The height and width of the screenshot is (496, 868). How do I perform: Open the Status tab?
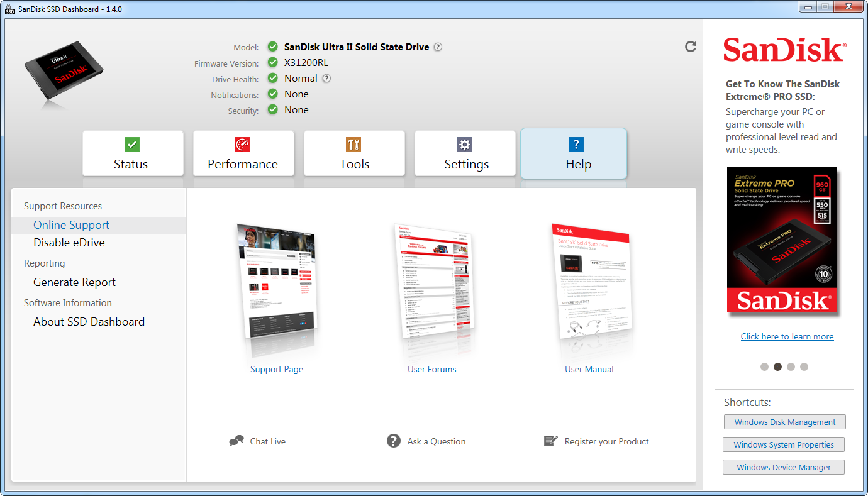click(133, 153)
